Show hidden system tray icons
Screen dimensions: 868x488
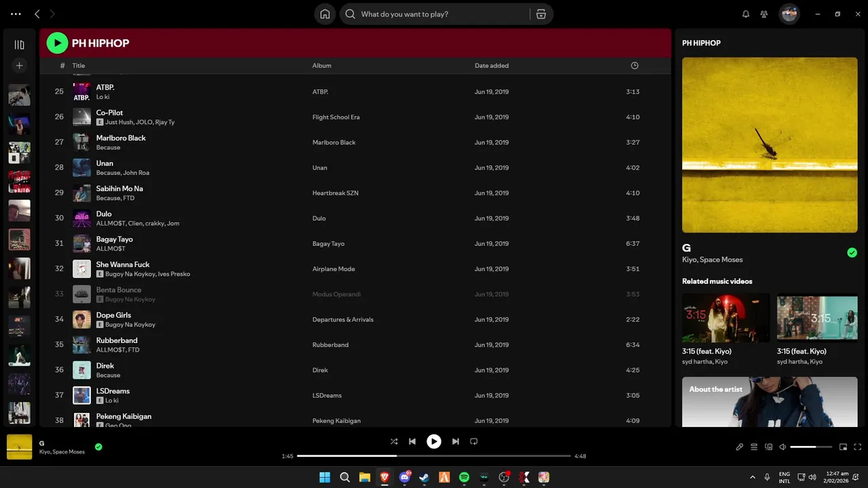752,477
